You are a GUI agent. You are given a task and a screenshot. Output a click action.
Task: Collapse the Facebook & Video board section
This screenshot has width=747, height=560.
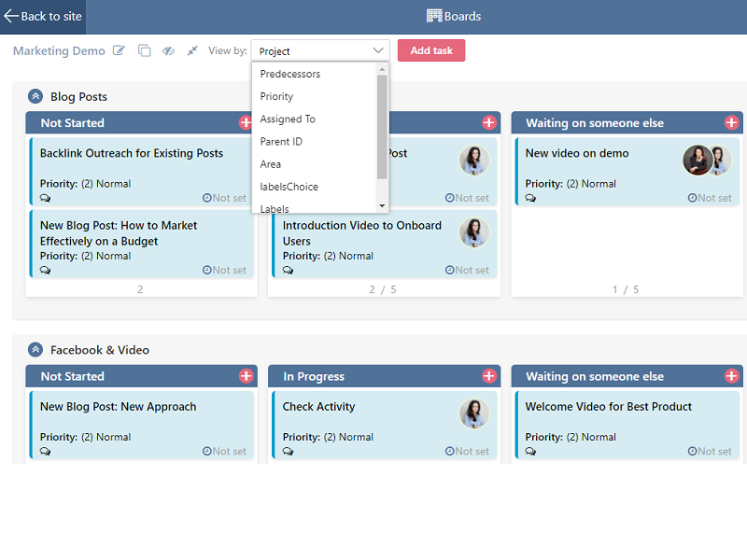(x=35, y=349)
